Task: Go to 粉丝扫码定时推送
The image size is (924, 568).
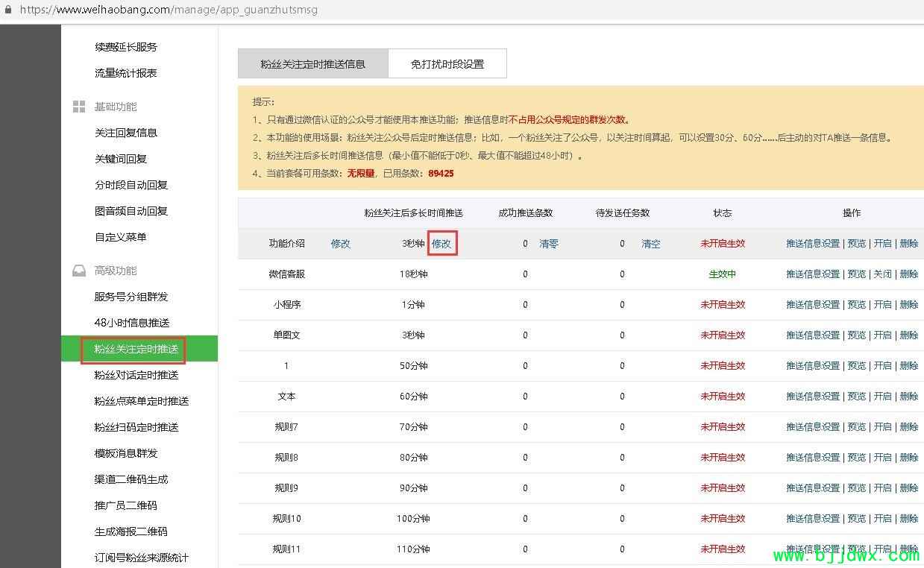Action: coord(136,427)
